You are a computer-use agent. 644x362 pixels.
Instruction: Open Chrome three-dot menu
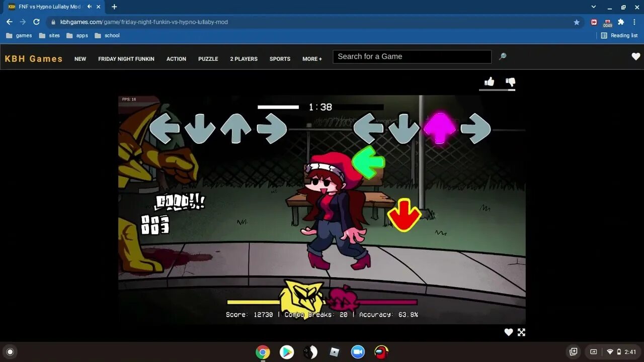(x=635, y=22)
